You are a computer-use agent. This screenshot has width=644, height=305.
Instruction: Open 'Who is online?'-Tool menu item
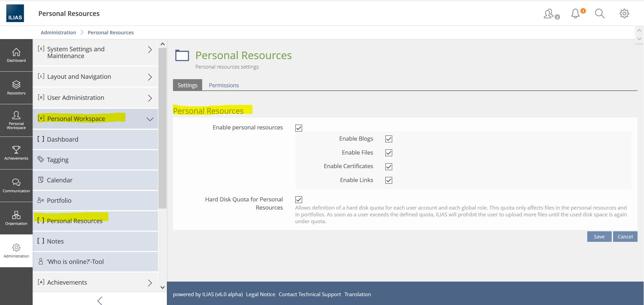pyautogui.click(x=95, y=262)
